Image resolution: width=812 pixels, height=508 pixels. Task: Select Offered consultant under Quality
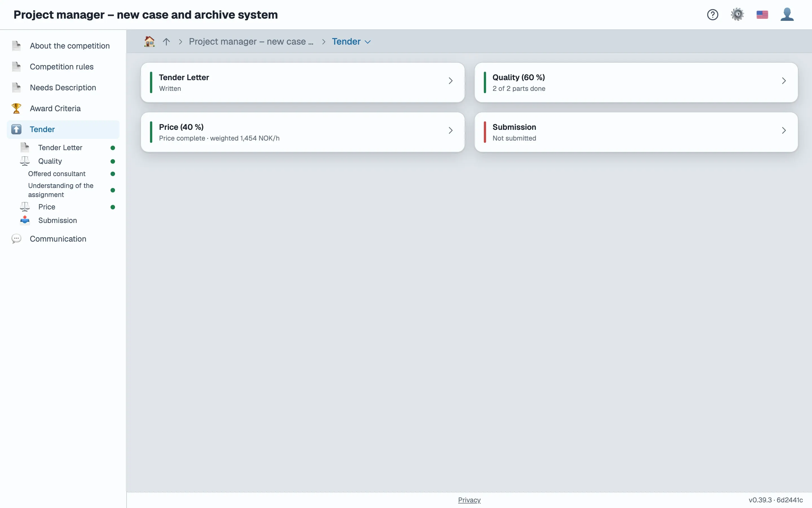tap(57, 174)
